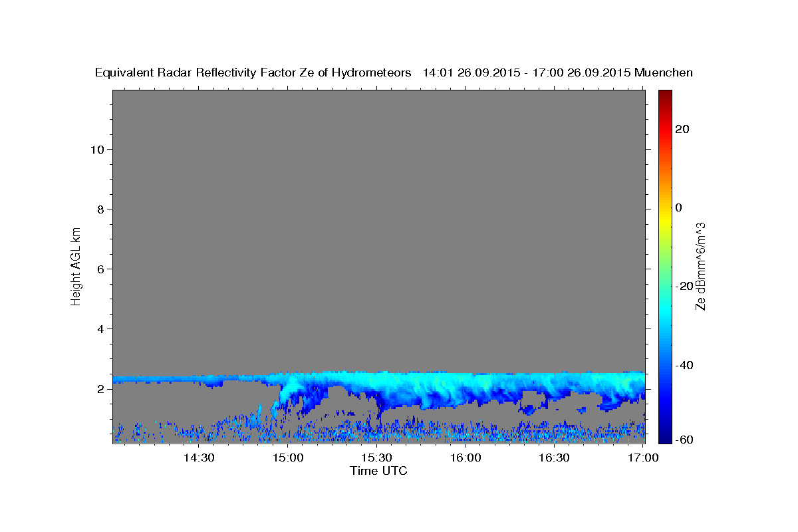Click the height tick label '4'
The height and width of the screenshot is (532, 798).
point(99,329)
